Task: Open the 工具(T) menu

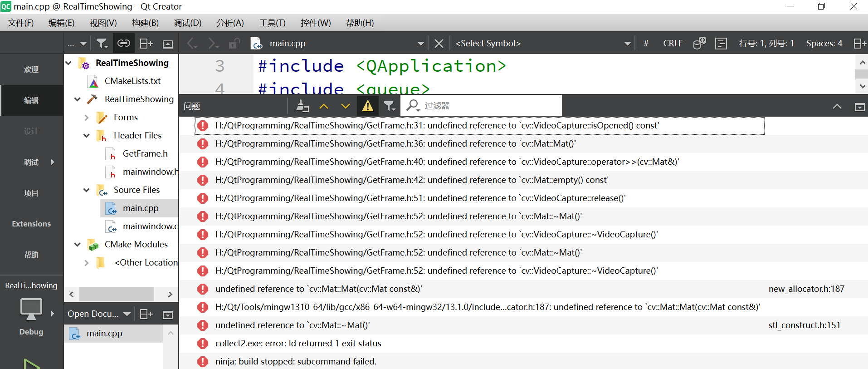Action: pos(272,23)
